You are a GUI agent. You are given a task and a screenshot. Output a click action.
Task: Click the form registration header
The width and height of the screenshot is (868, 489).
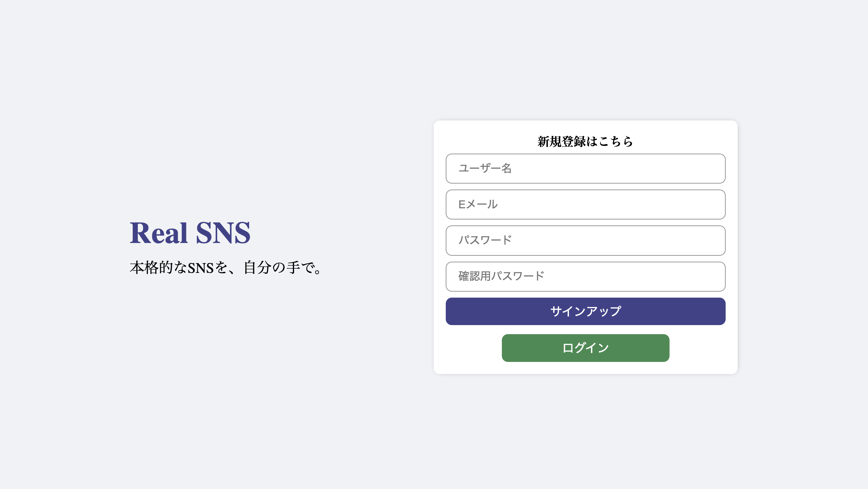[585, 142]
